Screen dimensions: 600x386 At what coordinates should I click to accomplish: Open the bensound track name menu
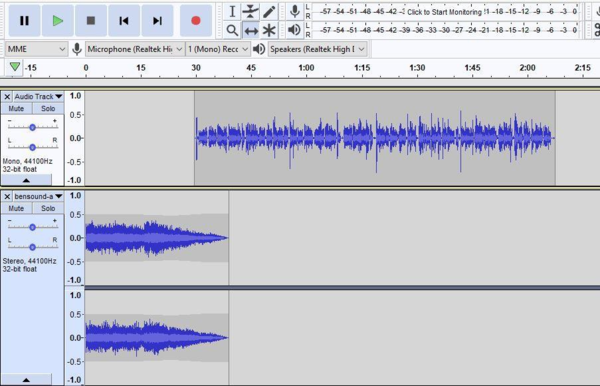pos(38,196)
